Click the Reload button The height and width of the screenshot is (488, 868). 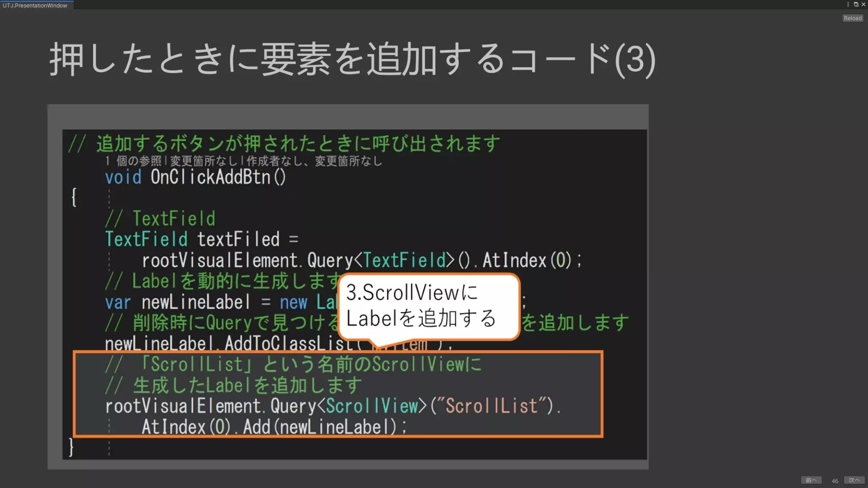[x=852, y=18]
